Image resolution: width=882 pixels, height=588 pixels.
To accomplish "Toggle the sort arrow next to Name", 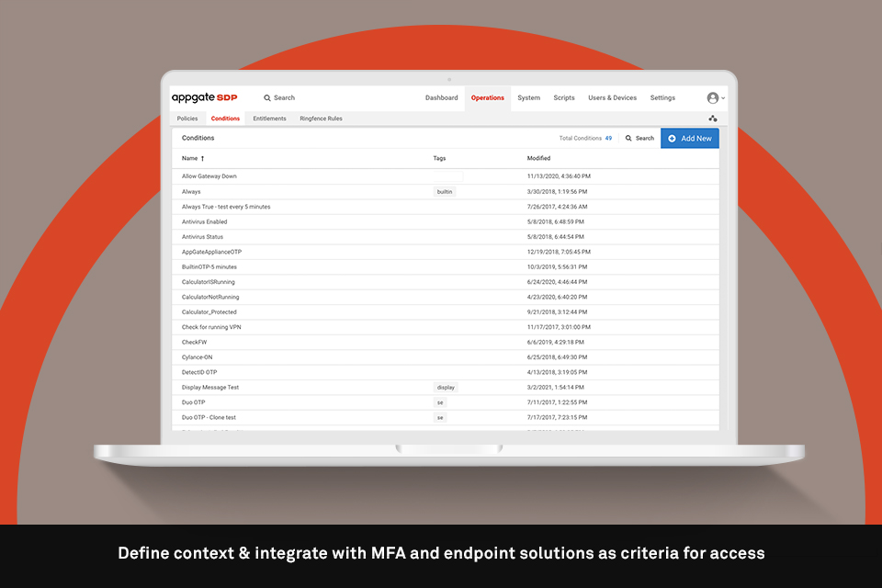I will (203, 158).
